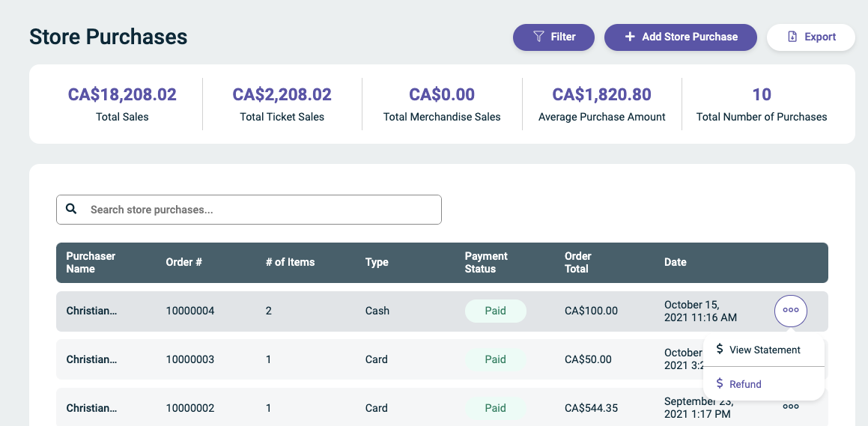Export the store purchases list
Screen dimensions: 868x426
pos(811,37)
